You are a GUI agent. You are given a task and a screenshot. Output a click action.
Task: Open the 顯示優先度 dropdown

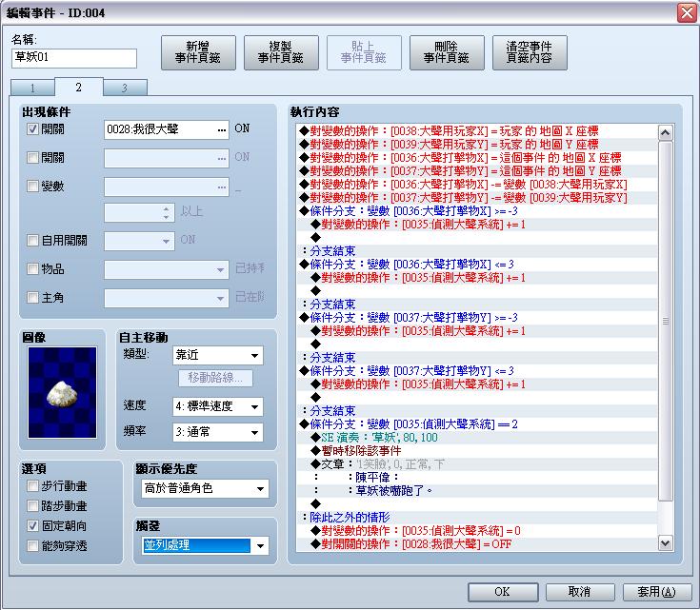[x=206, y=488]
